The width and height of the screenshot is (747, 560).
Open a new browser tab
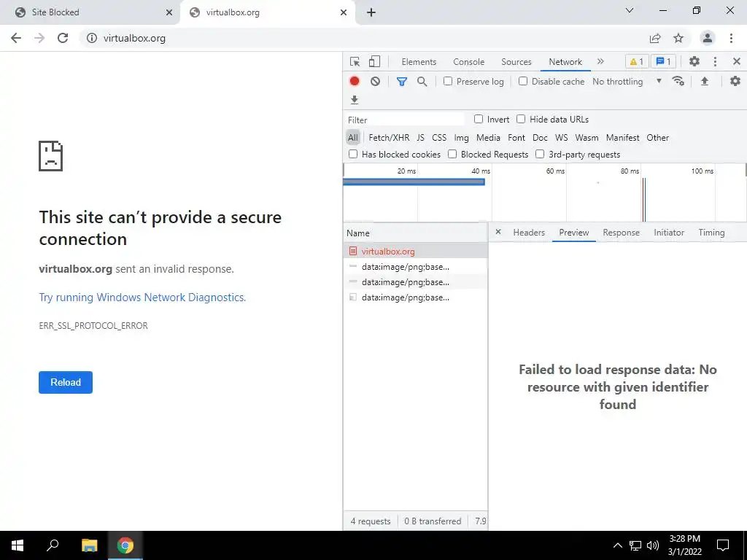(371, 12)
